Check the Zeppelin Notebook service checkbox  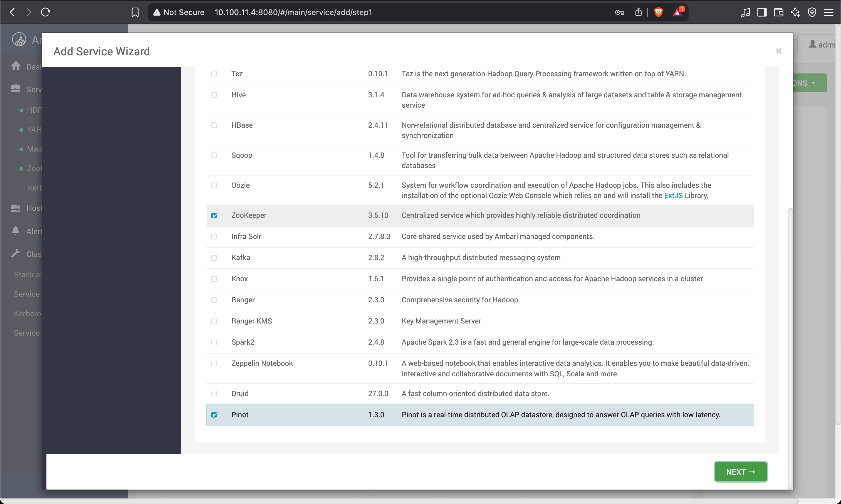(x=214, y=363)
